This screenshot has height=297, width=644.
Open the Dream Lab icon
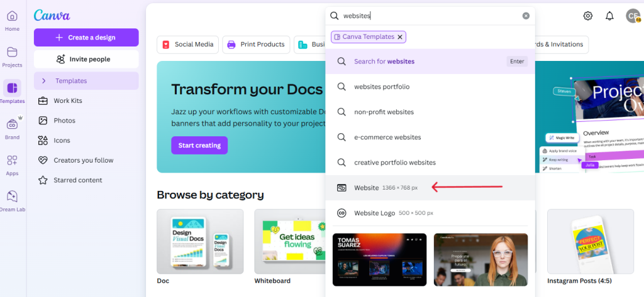pyautogui.click(x=12, y=197)
